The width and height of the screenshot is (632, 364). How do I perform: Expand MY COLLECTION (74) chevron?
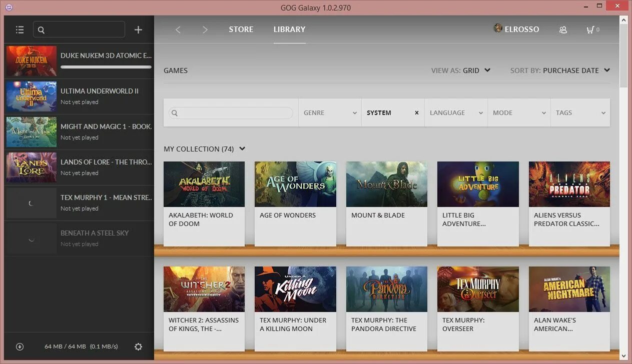tap(242, 149)
